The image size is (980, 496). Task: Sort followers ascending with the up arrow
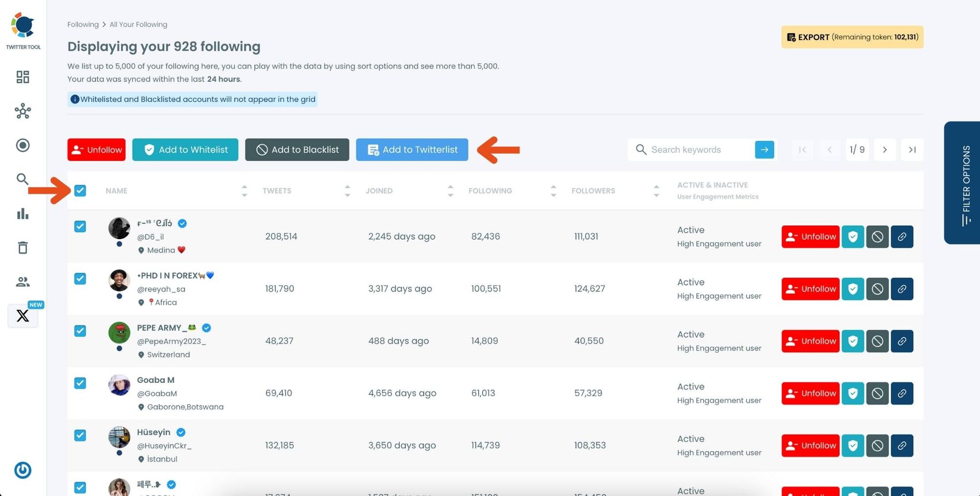click(657, 187)
